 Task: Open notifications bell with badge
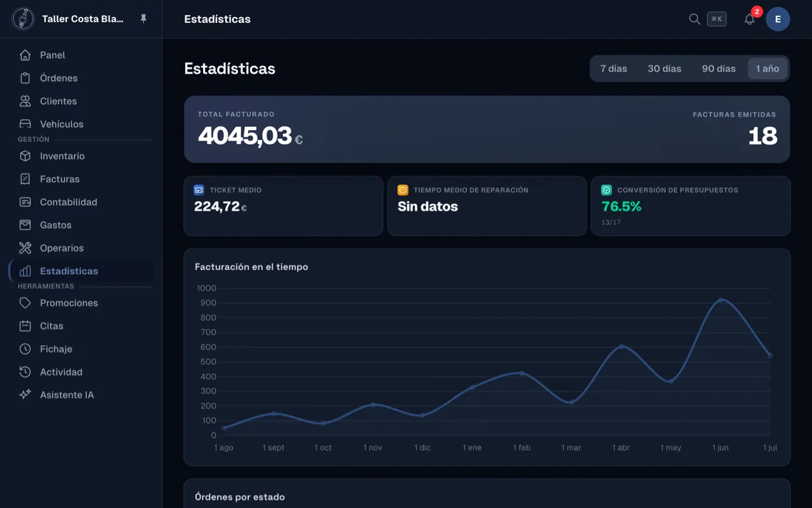(750, 19)
